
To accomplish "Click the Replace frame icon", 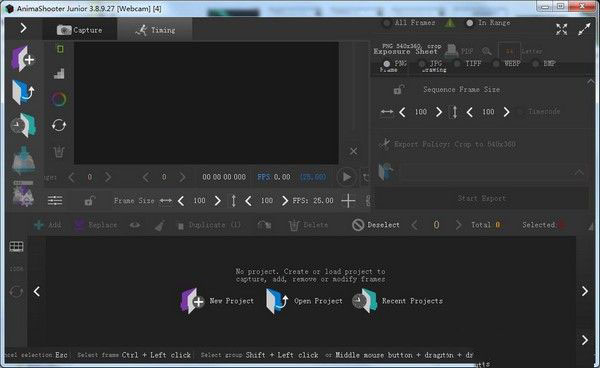I will coord(79,225).
